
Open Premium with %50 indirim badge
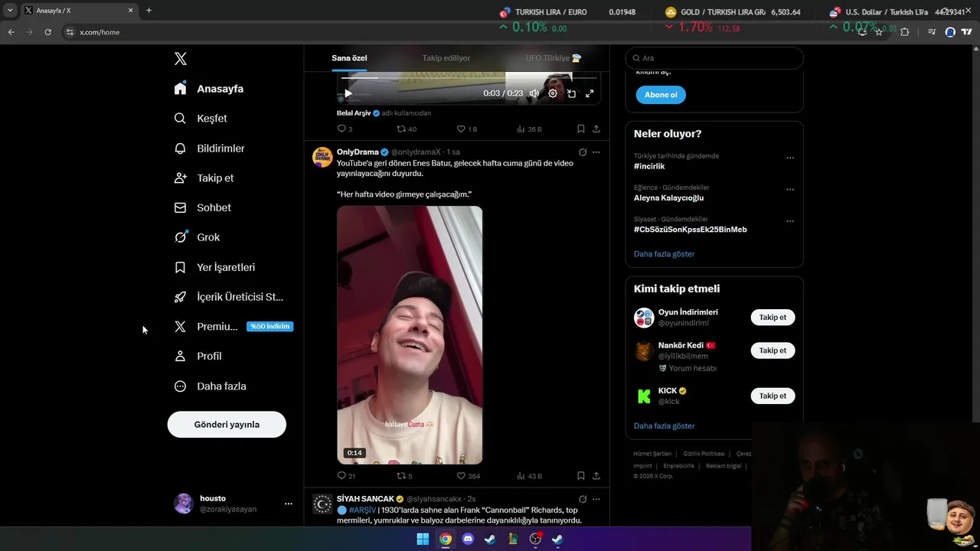(x=233, y=327)
